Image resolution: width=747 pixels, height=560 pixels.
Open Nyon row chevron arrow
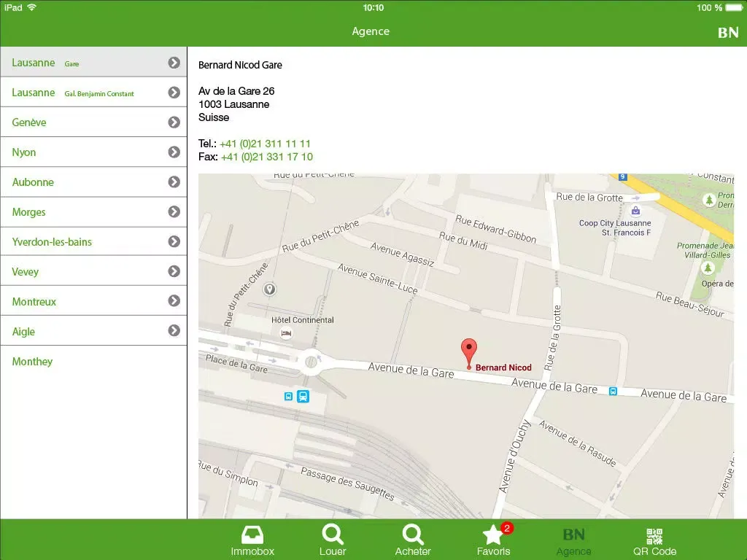174,152
